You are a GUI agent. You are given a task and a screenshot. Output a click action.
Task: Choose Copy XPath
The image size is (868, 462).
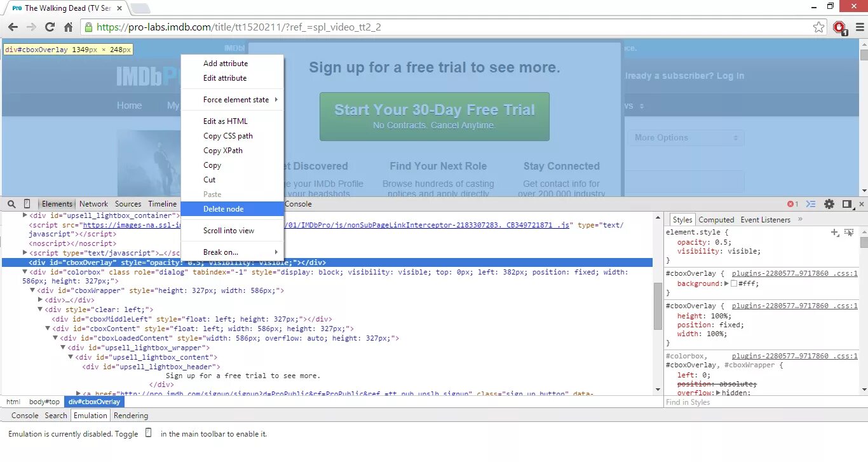223,151
